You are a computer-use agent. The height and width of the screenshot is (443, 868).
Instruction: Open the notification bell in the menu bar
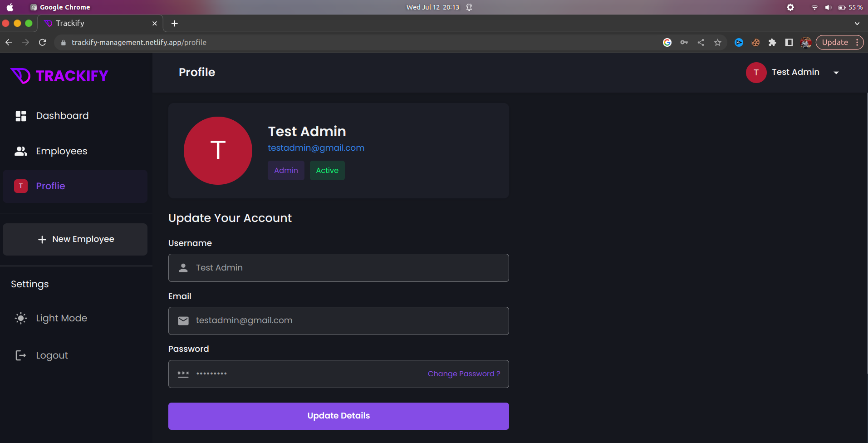point(469,7)
